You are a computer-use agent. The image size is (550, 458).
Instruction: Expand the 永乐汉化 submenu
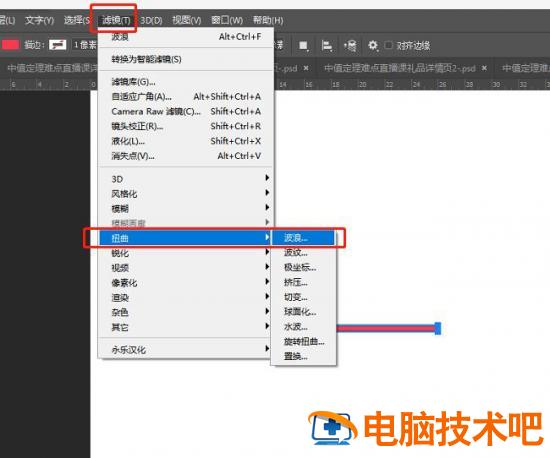(x=186, y=350)
